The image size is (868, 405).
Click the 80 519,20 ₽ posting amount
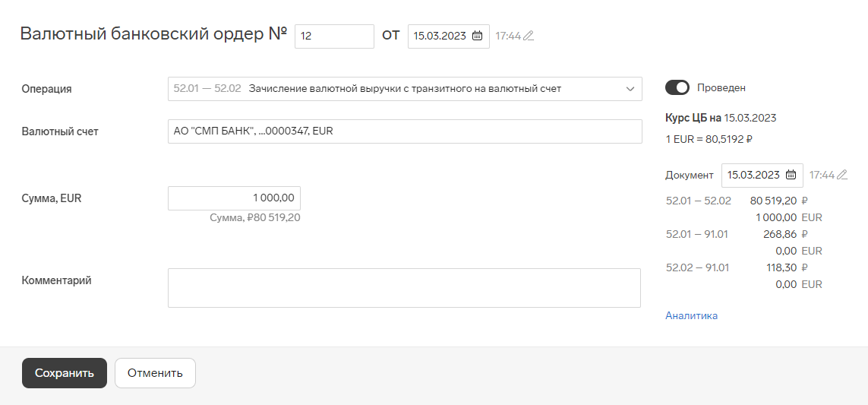[779, 201]
